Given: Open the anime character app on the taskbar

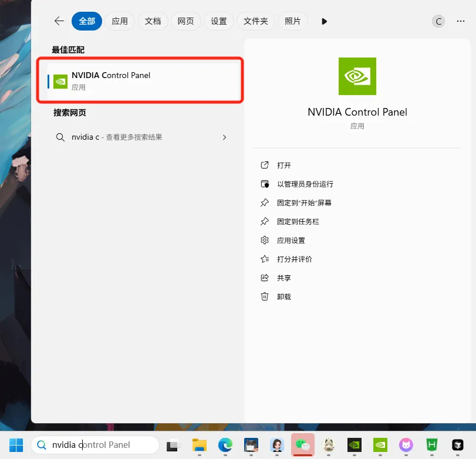Looking at the screenshot, I should click(x=329, y=445).
